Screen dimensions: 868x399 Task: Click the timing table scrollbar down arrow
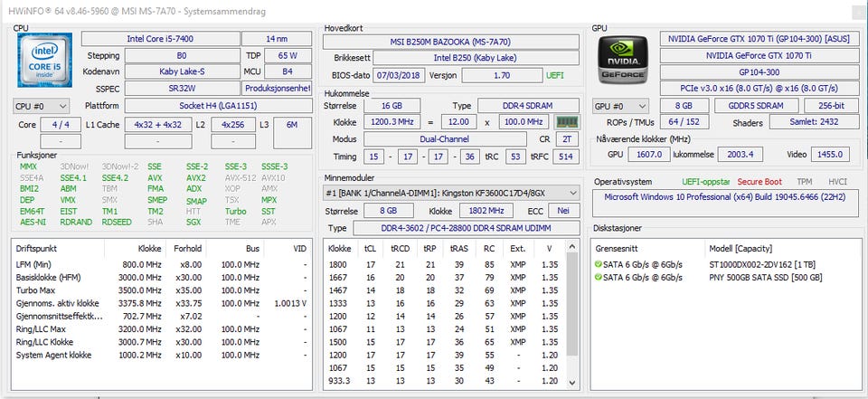(572, 383)
